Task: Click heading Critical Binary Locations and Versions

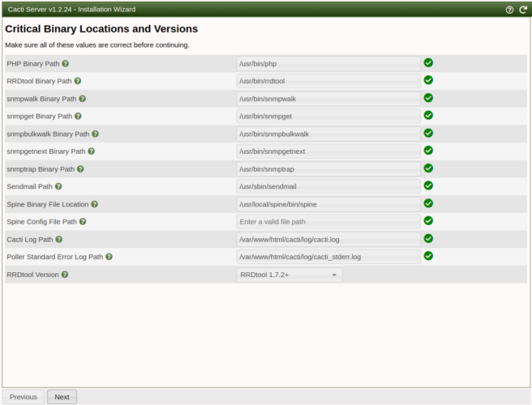Action: click(x=101, y=29)
